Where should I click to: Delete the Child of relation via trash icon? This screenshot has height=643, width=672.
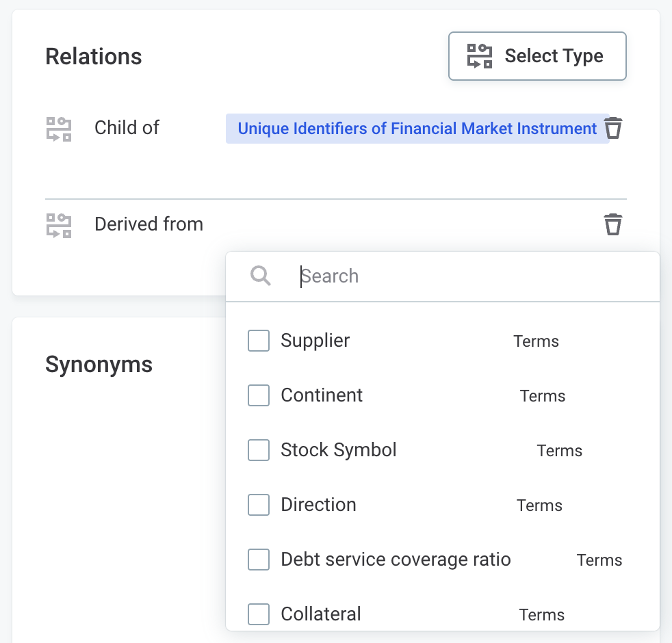coord(613,129)
